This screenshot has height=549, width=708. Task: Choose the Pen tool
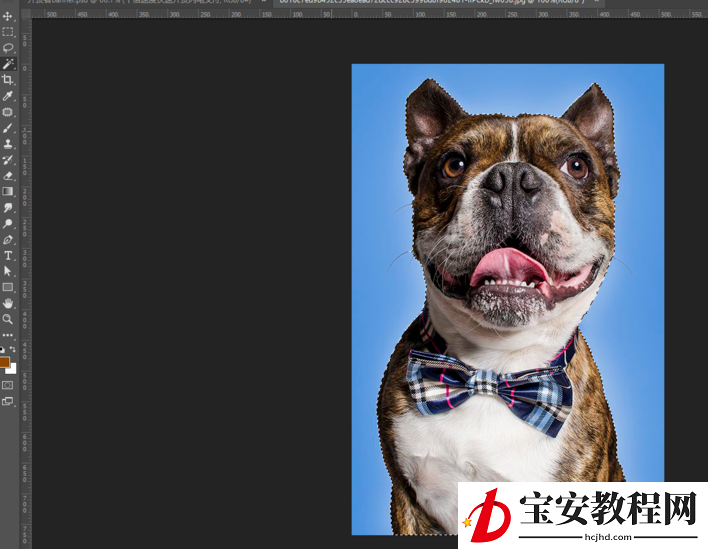(x=8, y=239)
